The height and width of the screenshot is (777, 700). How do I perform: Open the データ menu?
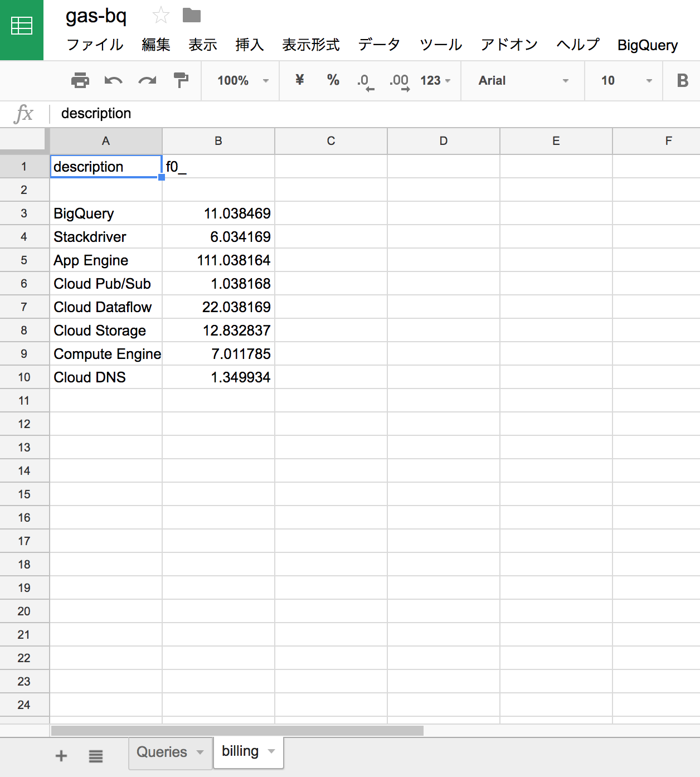tap(379, 45)
